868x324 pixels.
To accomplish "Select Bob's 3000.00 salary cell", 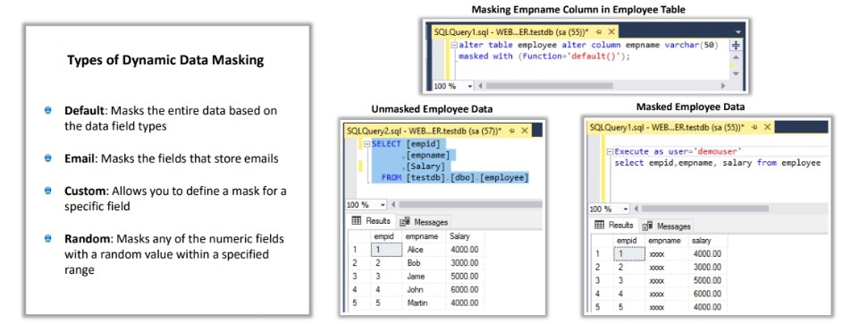I will pos(465,263).
